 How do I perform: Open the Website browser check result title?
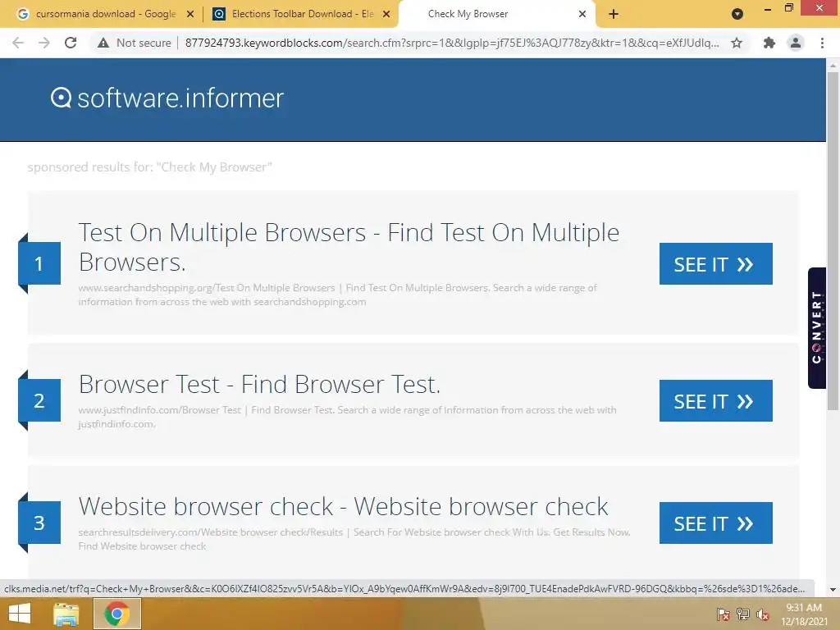pyautogui.click(x=344, y=506)
